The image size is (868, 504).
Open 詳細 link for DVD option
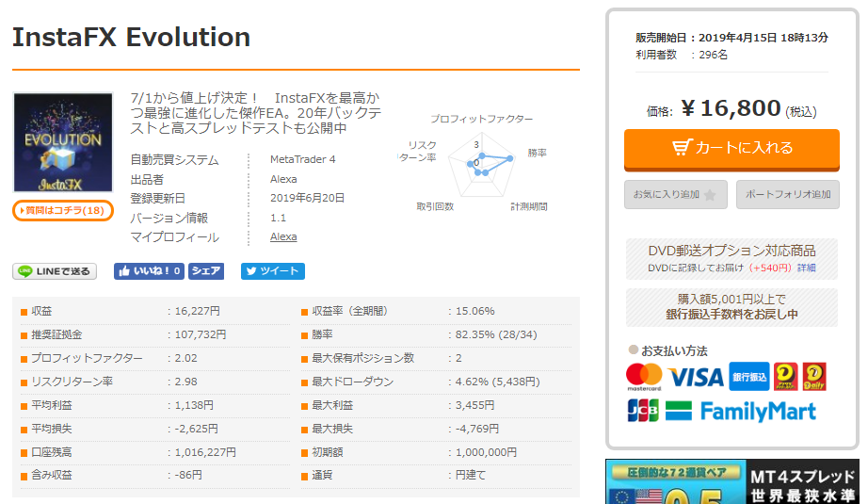pyautogui.click(x=806, y=268)
